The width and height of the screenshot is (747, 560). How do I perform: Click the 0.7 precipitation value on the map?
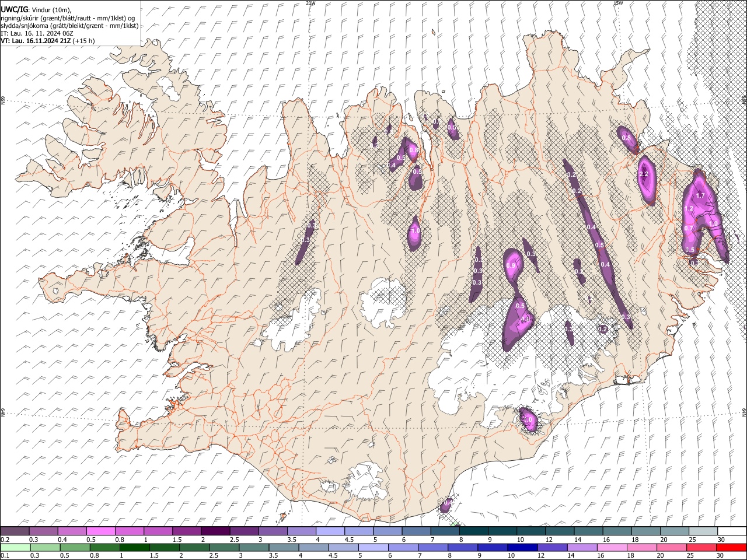click(x=689, y=228)
